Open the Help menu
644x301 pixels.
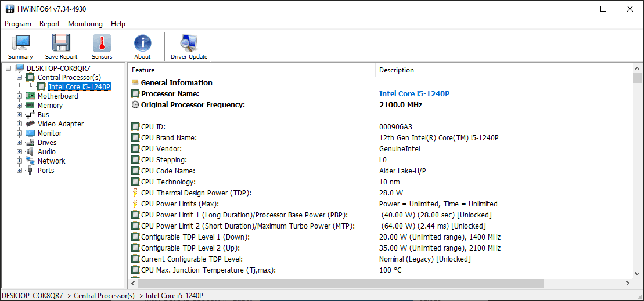point(118,24)
